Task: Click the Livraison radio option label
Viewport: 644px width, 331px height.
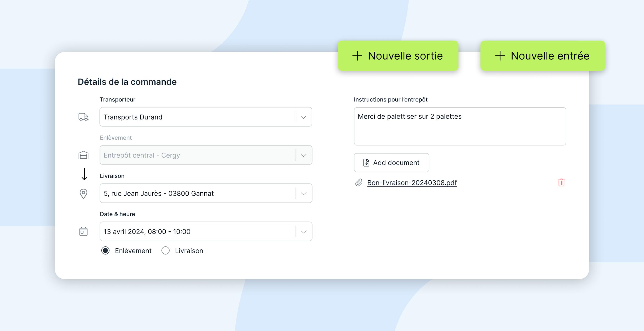Action: tap(189, 251)
